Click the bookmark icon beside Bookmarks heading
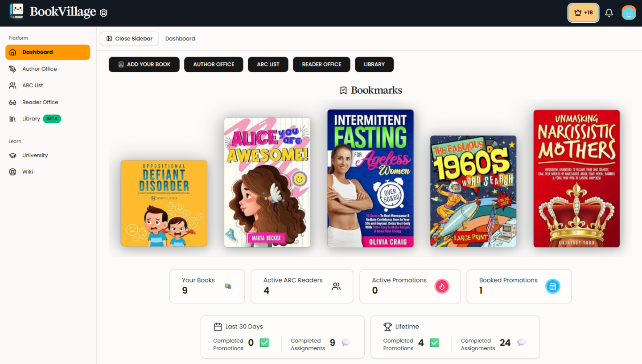Screen dimensions: 642x364 [343, 90]
